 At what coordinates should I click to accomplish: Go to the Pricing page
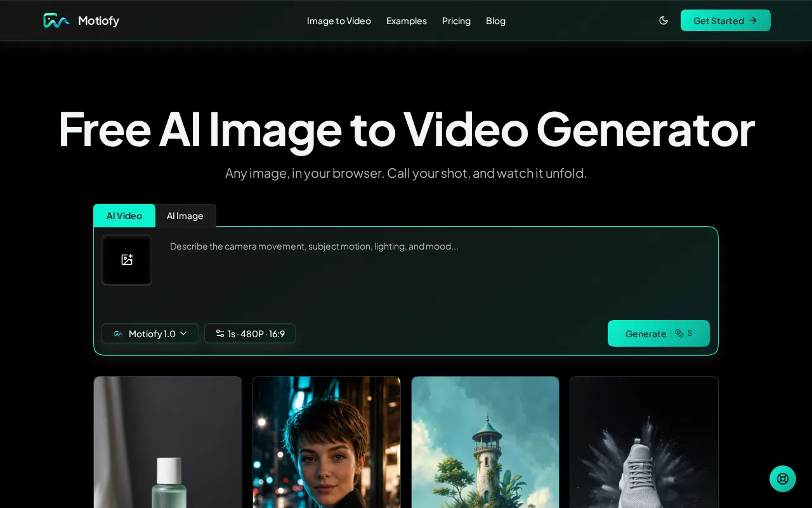coord(456,21)
